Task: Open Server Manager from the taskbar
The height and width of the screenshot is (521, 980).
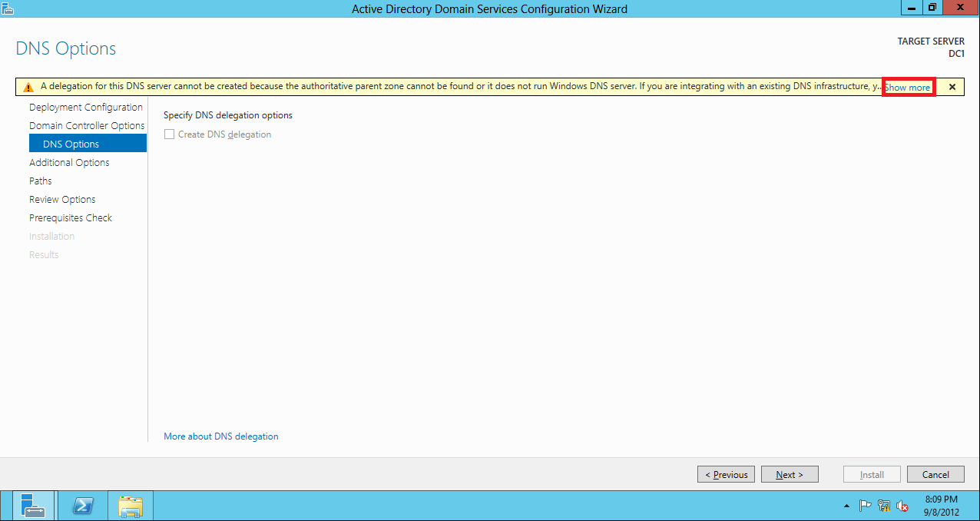Action: pos(32,505)
